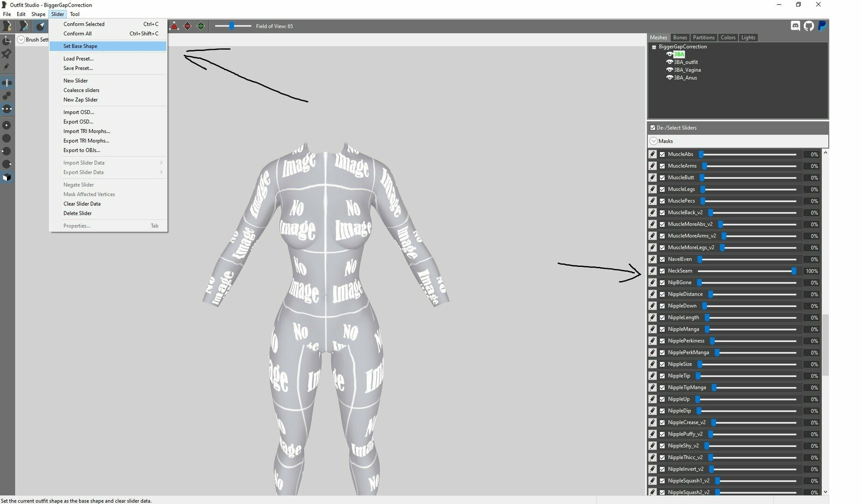Screen dimensions: 862x504
Task: Select the sphere with center dot brush
Action: [7, 125]
